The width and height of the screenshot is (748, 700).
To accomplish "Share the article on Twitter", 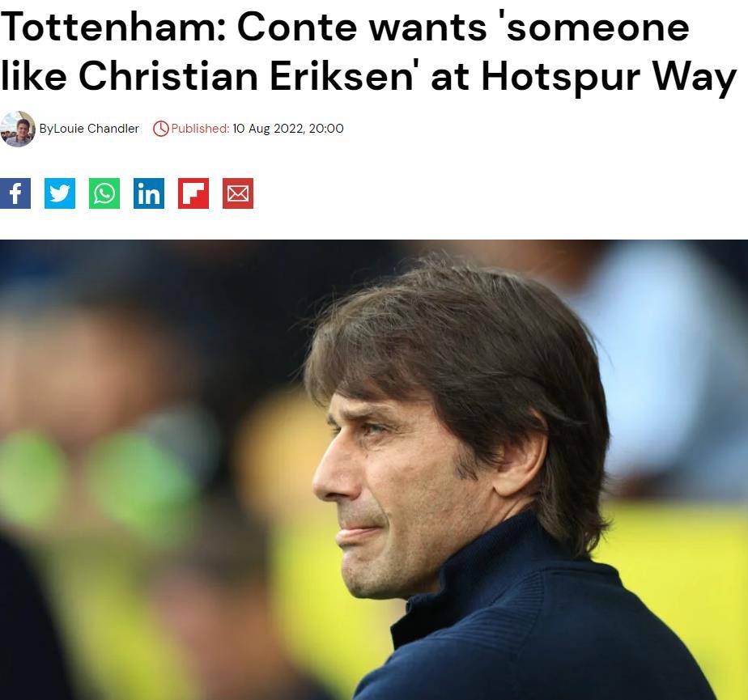I will [60, 193].
